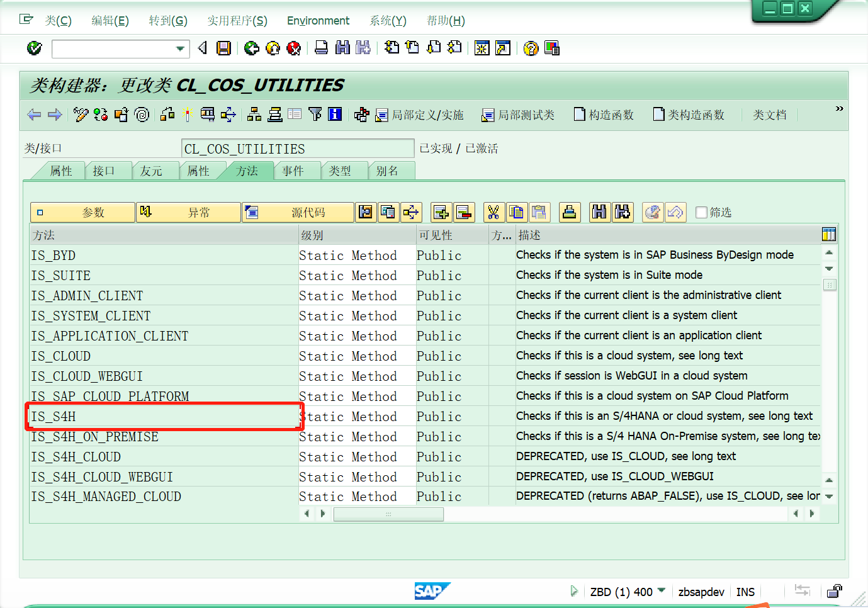Click the Display Object List hierarchy icon

[254, 115]
